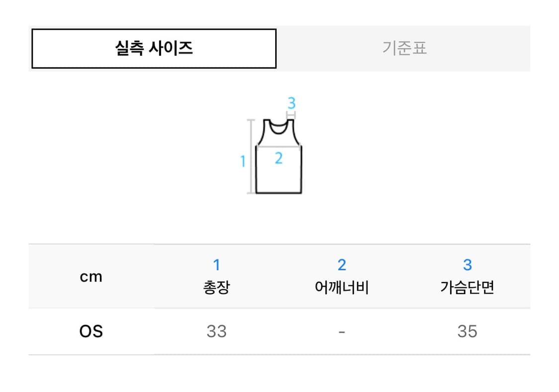Image resolution: width=559 pixels, height=392 pixels.
Task: Open the 실측 사이즈 tab
Action: (154, 48)
